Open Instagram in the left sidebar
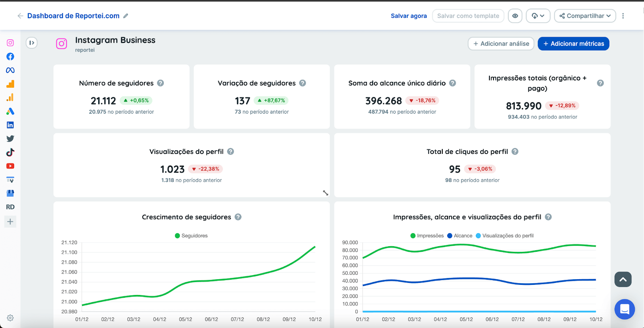644x328 pixels. pos(10,43)
